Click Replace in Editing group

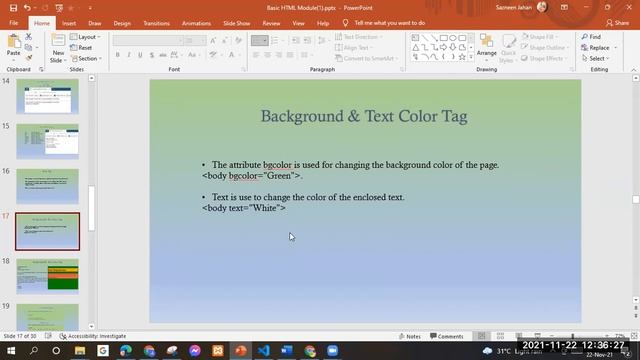595,48
